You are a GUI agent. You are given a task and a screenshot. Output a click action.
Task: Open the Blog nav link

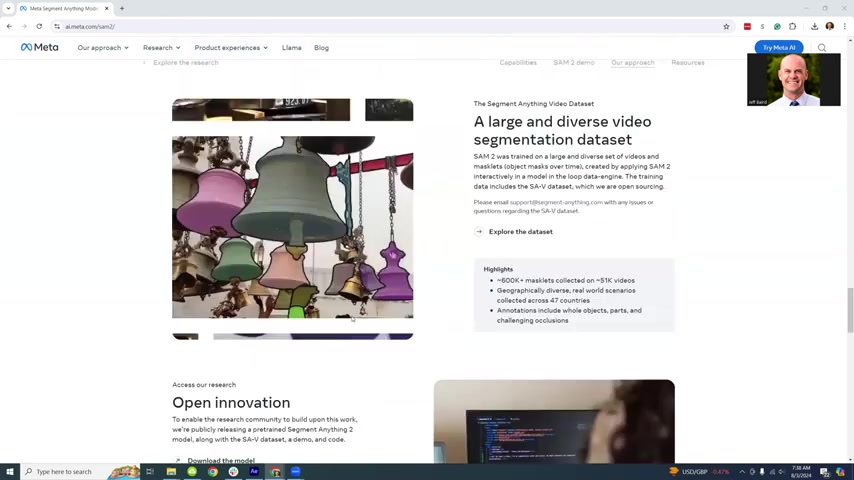pos(321,48)
